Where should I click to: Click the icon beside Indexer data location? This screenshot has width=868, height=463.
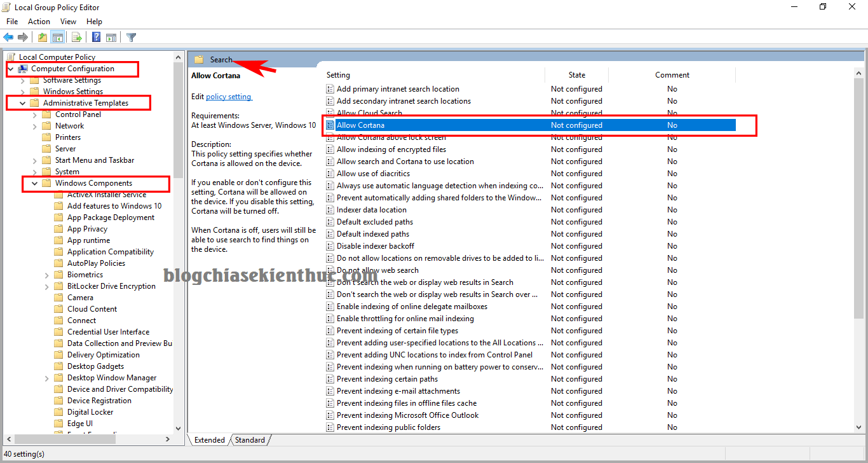coord(330,210)
